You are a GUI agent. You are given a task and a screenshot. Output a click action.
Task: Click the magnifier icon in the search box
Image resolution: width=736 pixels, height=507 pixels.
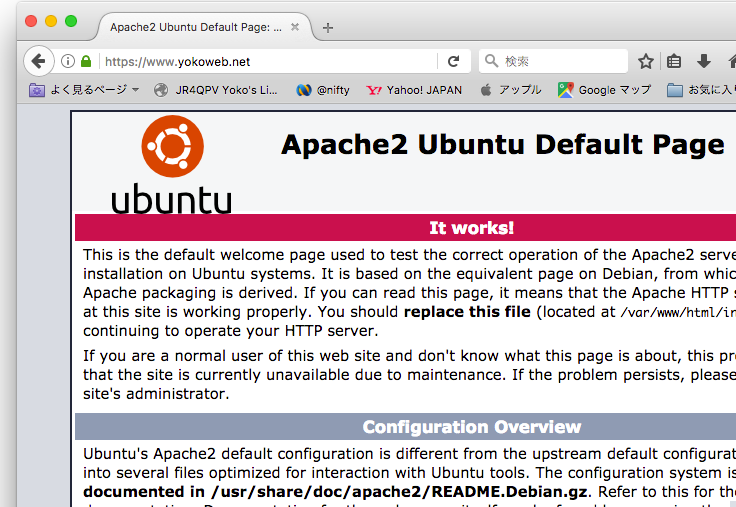point(491,61)
